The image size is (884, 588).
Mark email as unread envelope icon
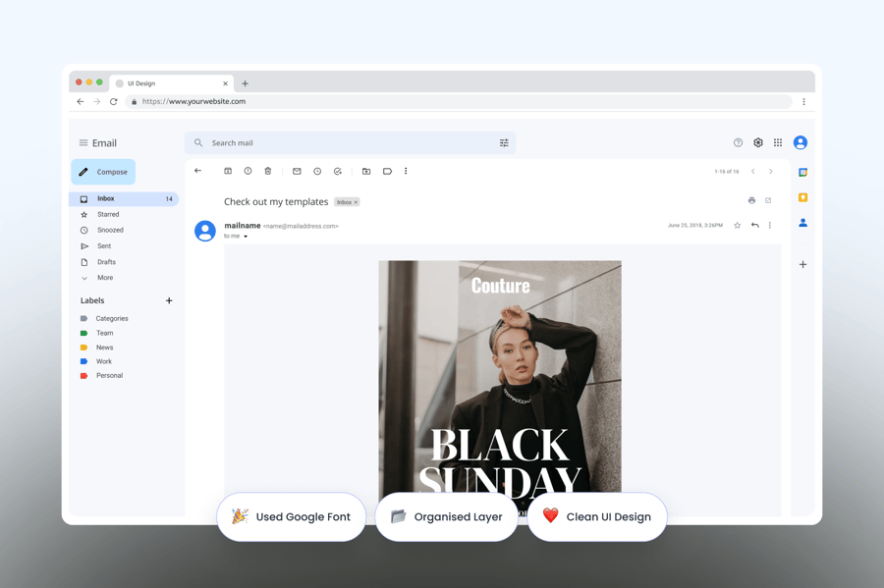coord(297,172)
